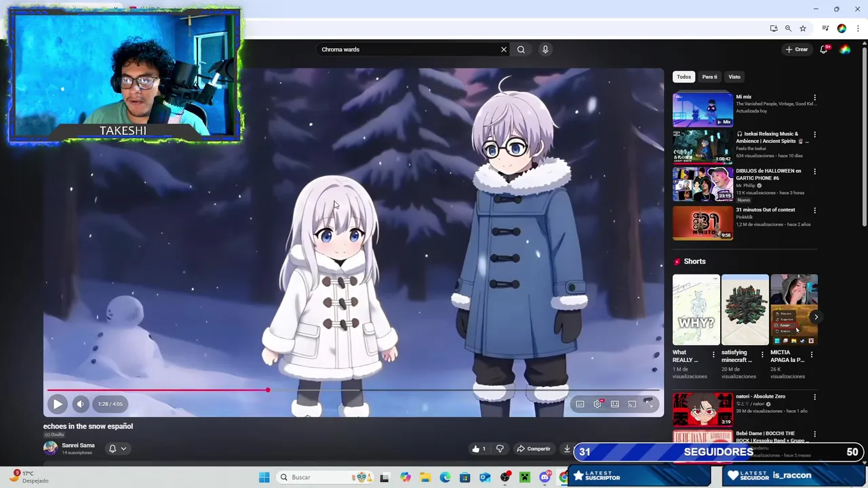Select the Todos filter chip
Viewport: 868px width, 488px height.
[x=684, y=77]
